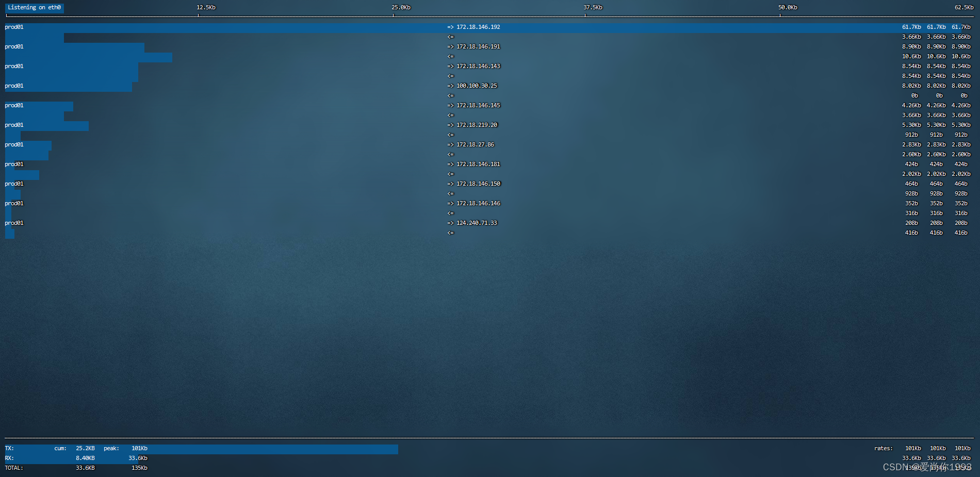
Task: Click the TX: label in footer
Action: pyautogui.click(x=9, y=448)
